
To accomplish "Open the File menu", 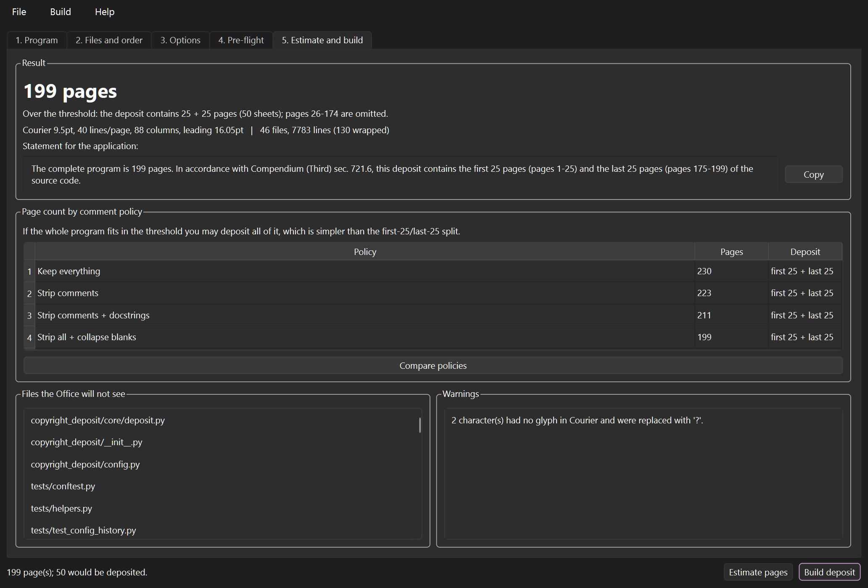I will tap(19, 12).
